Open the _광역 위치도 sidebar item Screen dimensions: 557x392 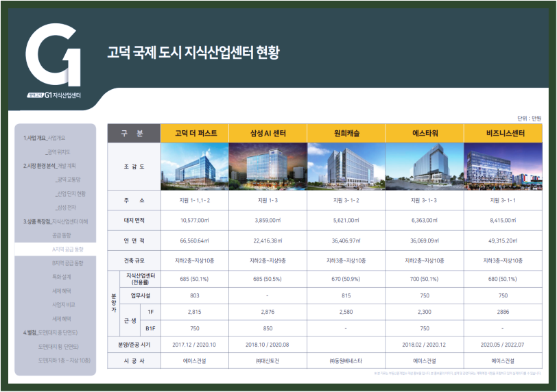[58, 152]
